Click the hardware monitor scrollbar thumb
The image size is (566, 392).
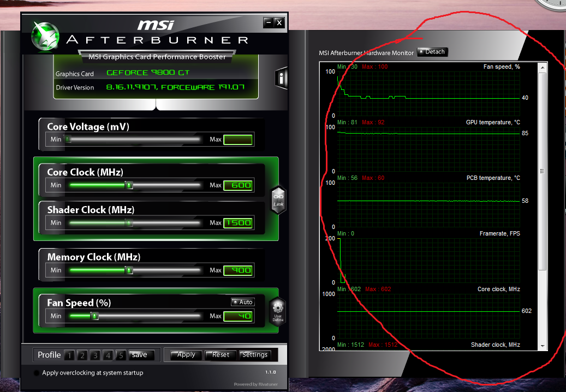(543, 171)
